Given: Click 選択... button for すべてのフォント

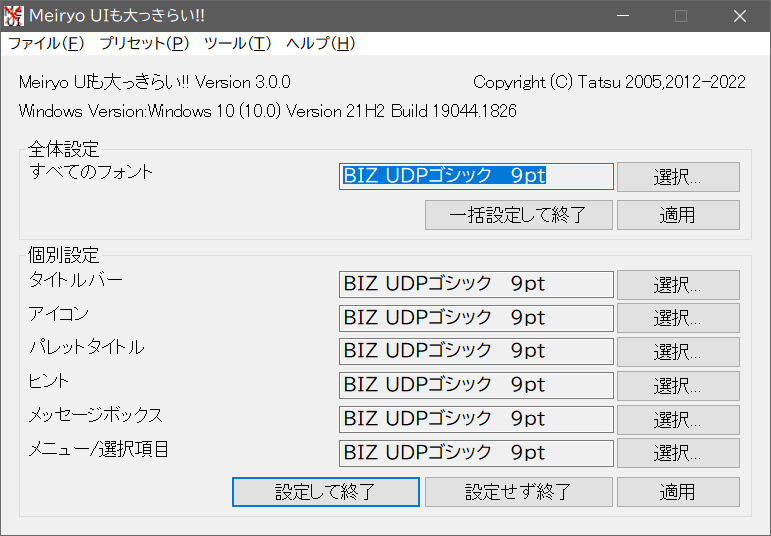Looking at the screenshot, I should coord(678,177).
